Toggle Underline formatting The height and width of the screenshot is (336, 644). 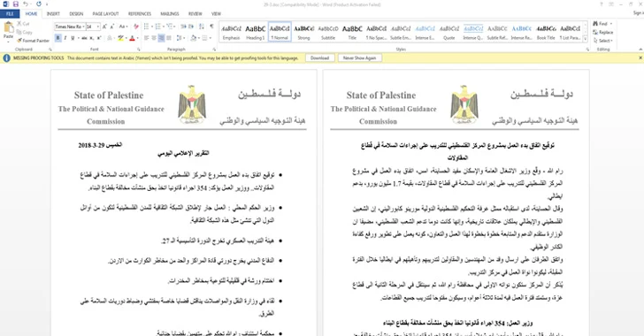(73, 38)
